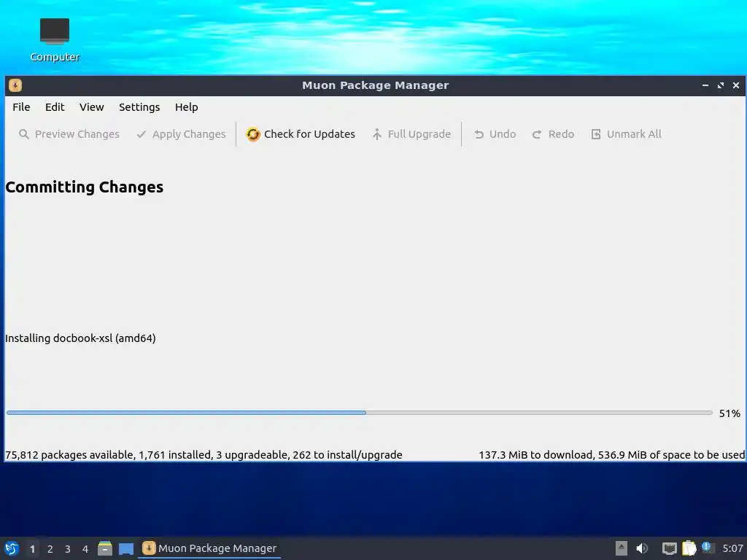The height and width of the screenshot is (560, 747).
Task: Click the '137.3 MiB to download' status text
Action: pyautogui.click(x=611, y=455)
